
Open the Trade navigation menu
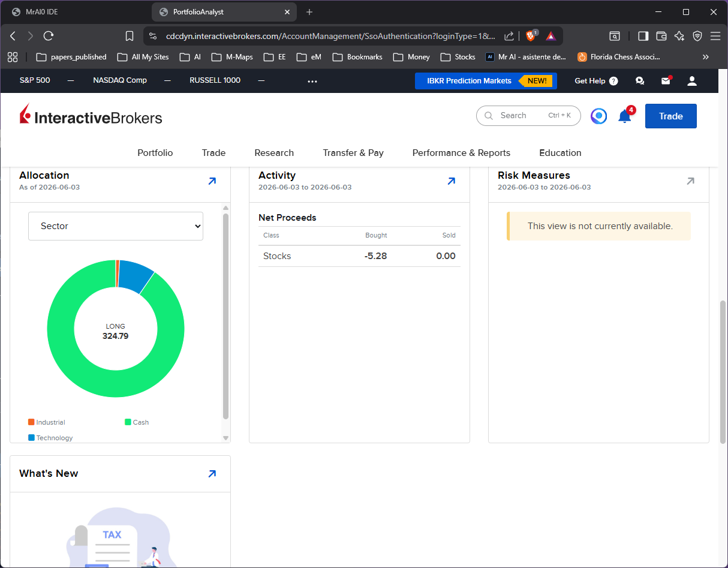[213, 153]
